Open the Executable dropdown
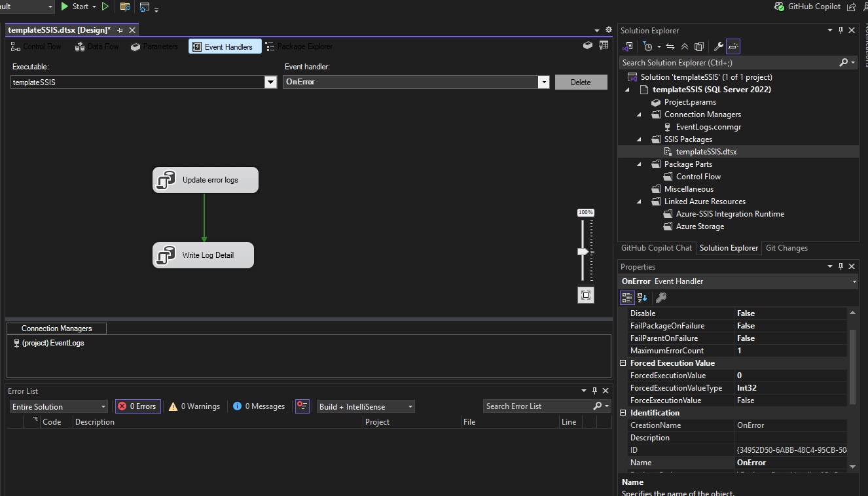Image resolution: width=868 pixels, height=496 pixels. click(x=270, y=82)
